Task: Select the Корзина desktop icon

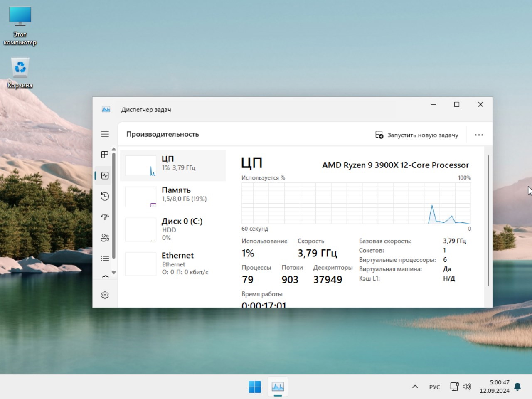Action: click(20, 73)
